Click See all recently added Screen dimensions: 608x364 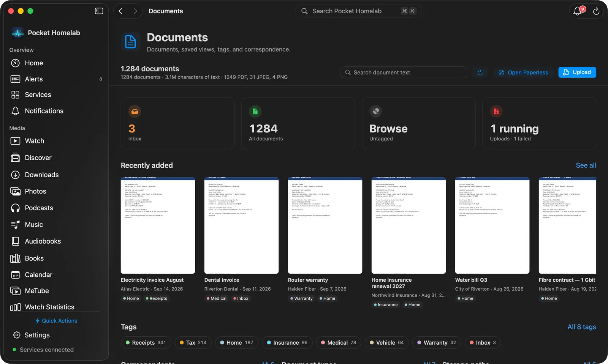tap(586, 165)
